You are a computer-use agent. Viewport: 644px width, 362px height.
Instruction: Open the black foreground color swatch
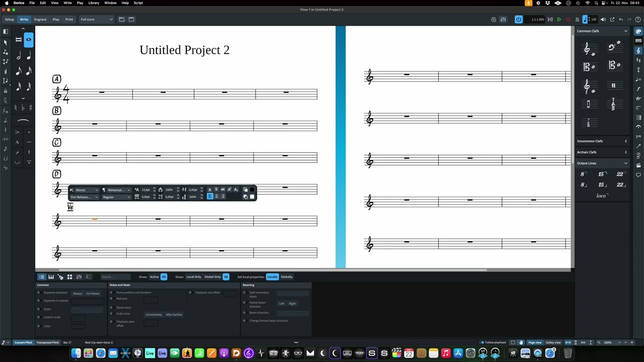pos(252,190)
